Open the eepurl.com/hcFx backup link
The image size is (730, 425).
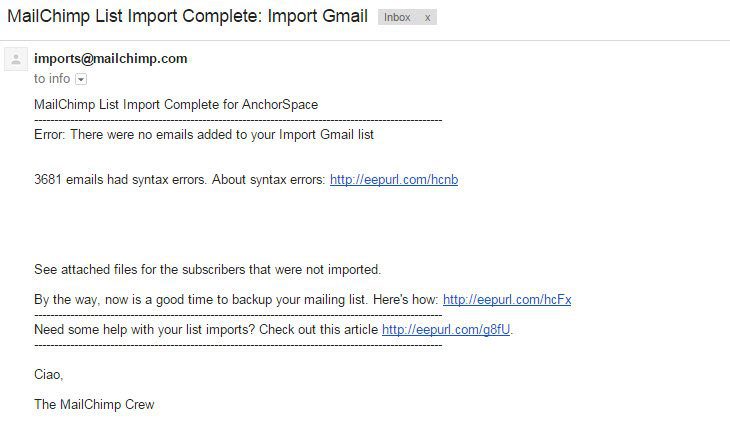click(x=506, y=299)
